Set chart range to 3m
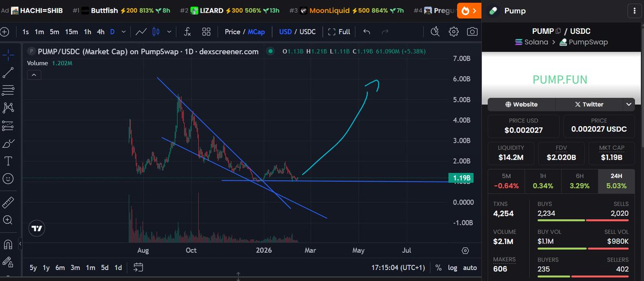This screenshot has height=281, width=644. pyautogui.click(x=75, y=267)
